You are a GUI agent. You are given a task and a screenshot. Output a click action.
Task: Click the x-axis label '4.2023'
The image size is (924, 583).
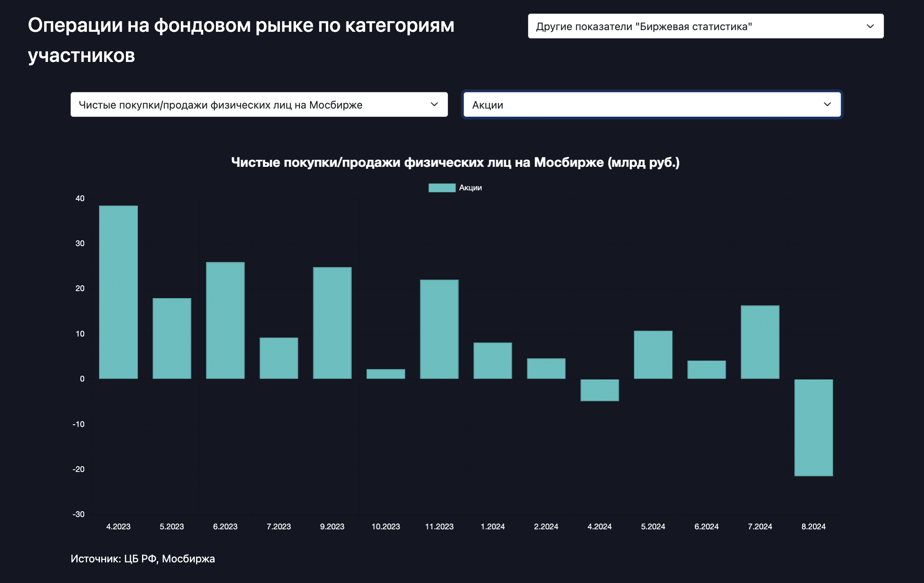click(118, 526)
